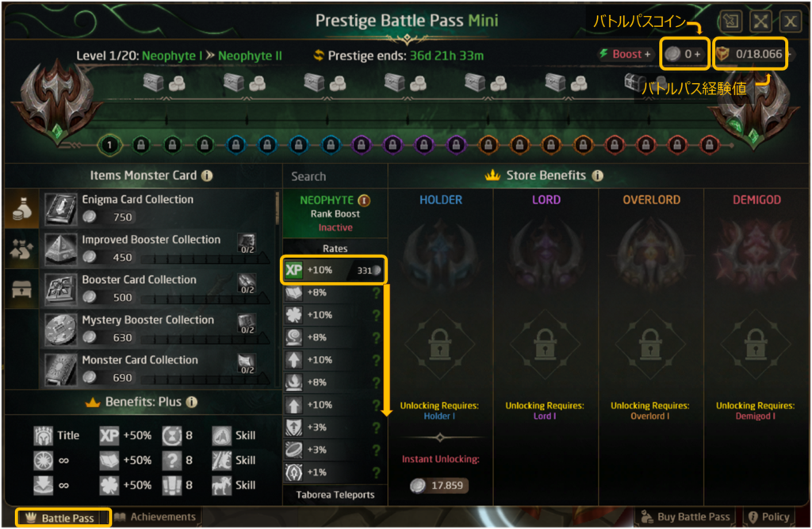Click the 17.859 coin instant unlock
Screen dimensions: 812x529
click(439, 486)
